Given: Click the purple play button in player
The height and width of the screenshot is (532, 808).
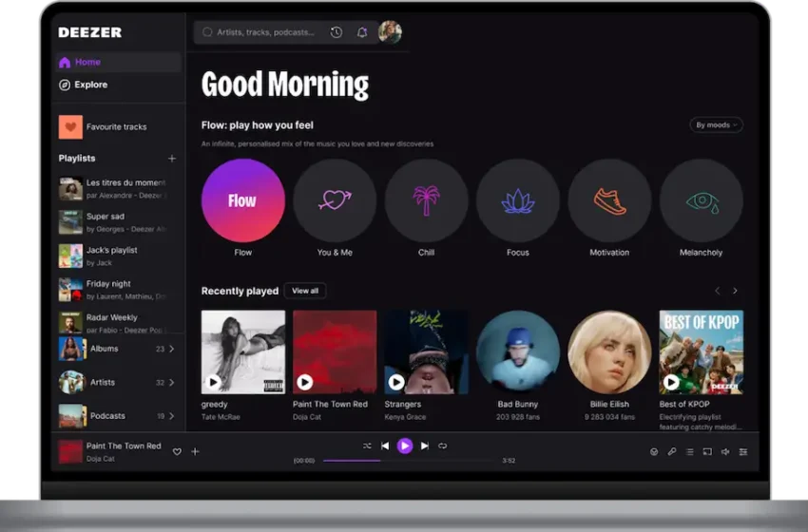Looking at the screenshot, I should [x=405, y=446].
